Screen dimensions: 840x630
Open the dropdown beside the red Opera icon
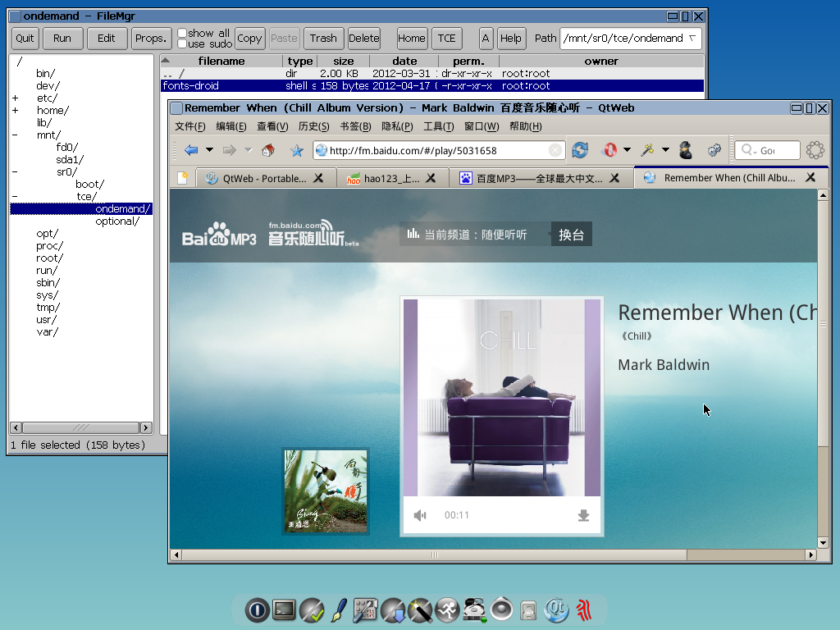[x=627, y=150]
